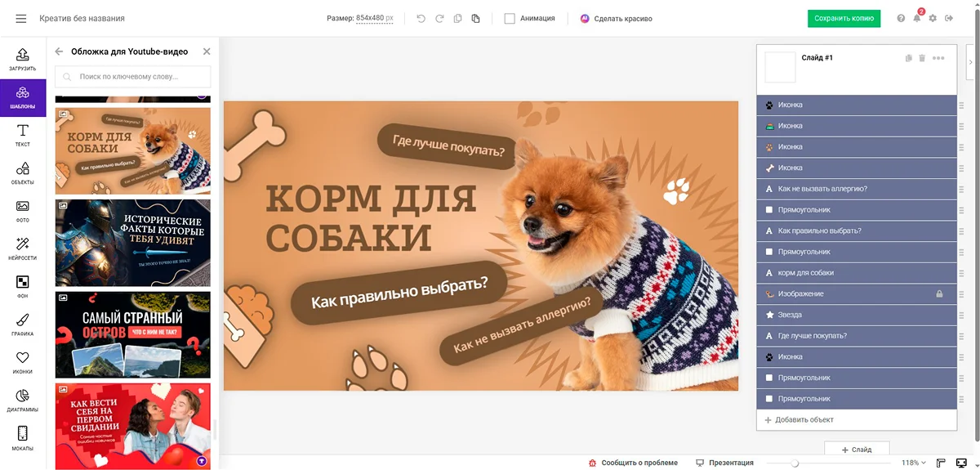Enable the Анимация checkbox

[510, 19]
